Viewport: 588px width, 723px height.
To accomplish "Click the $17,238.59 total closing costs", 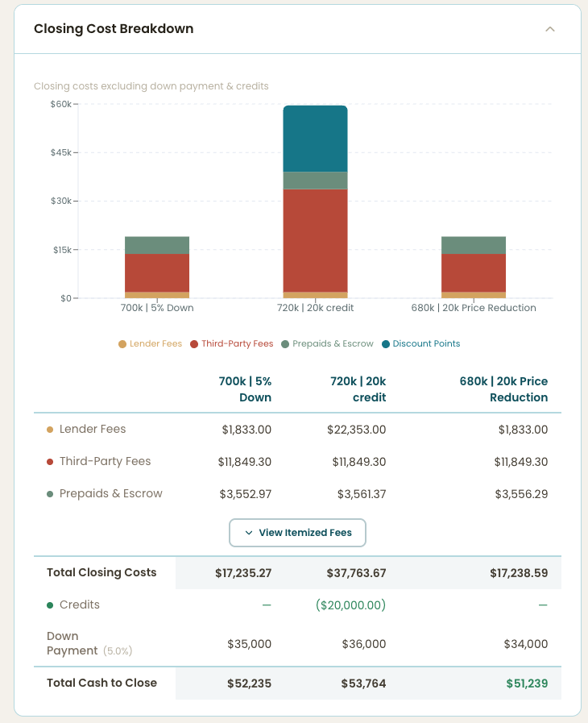I will point(519,573).
